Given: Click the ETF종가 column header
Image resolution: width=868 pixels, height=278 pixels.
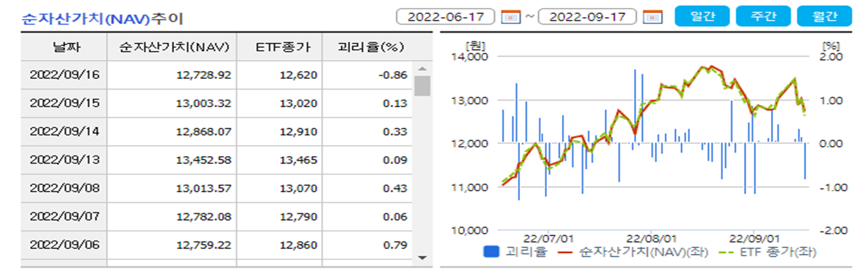Looking at the screenshot, I should [x=279, y=47].
